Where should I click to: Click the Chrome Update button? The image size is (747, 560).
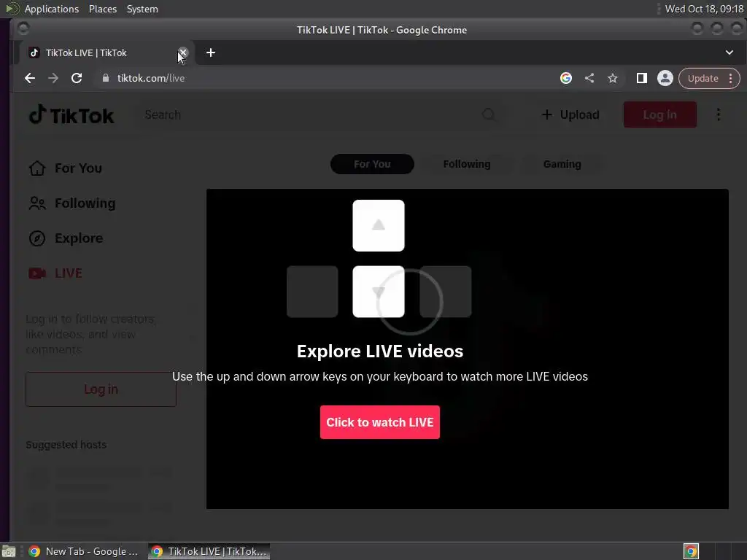pyautogui.click(x=703, y=79)
